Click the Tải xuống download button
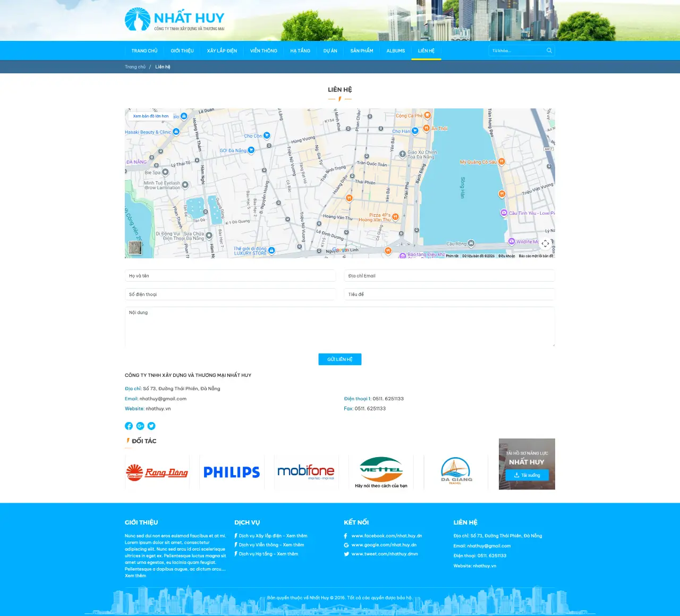Screen dimensions: 680x616 point(526,475)
